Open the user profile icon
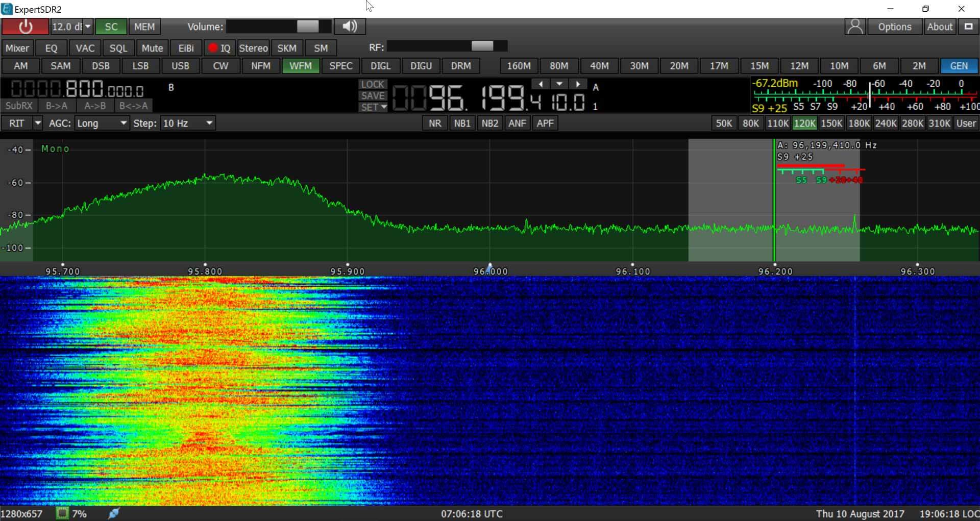980x521 pixels. point(855,27)
